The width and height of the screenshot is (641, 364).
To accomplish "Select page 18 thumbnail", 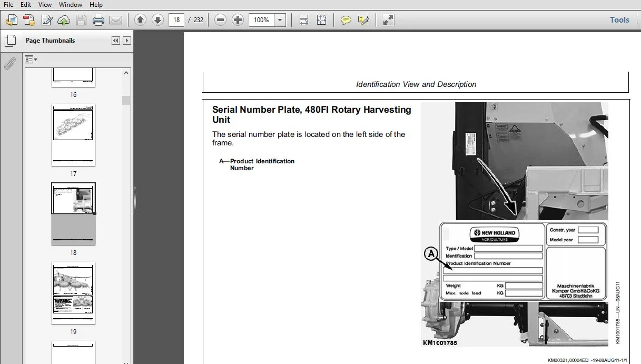I will point(73,213).
